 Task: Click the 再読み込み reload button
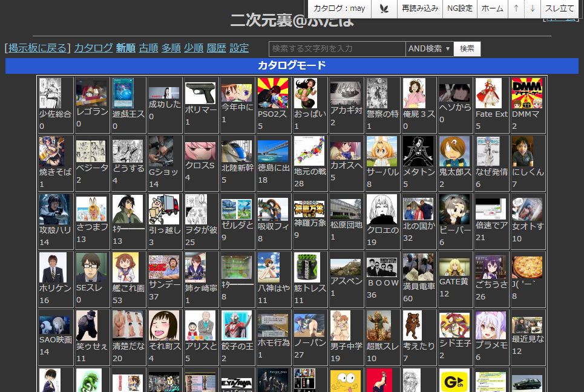[x=420, y=8]
